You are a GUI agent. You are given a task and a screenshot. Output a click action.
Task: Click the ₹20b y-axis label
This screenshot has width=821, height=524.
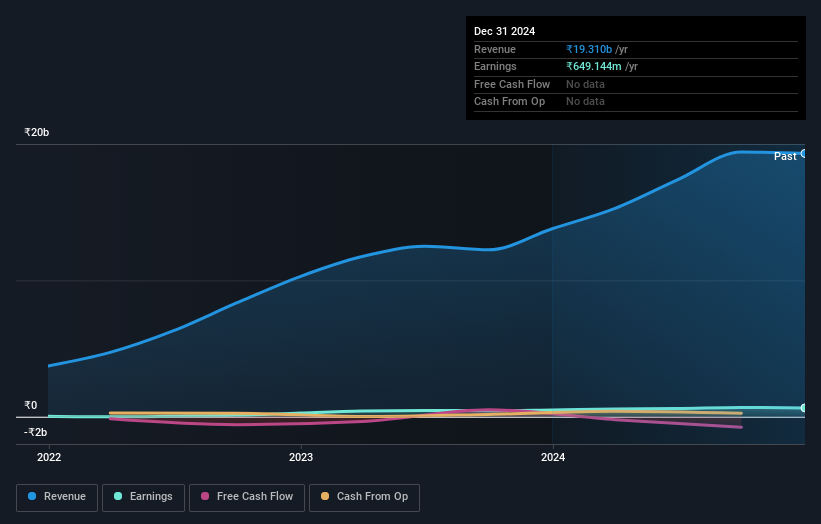click(37, 132)
